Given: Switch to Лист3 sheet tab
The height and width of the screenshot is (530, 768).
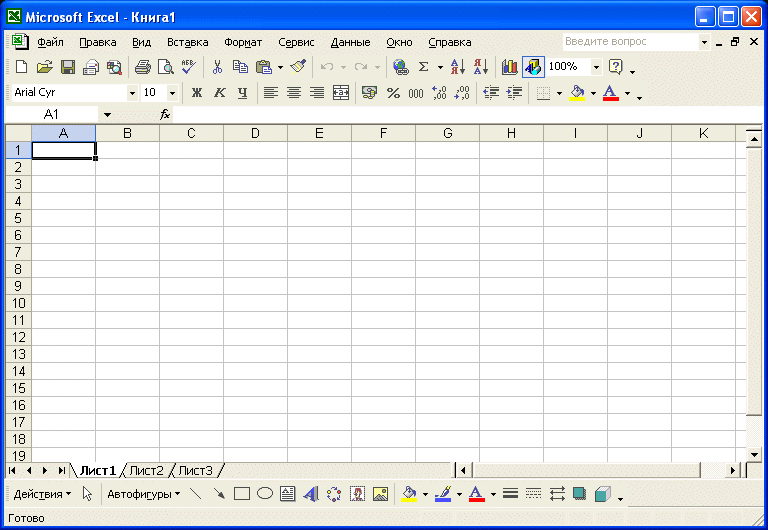Looking at the screenshot, I should [195, 471].
